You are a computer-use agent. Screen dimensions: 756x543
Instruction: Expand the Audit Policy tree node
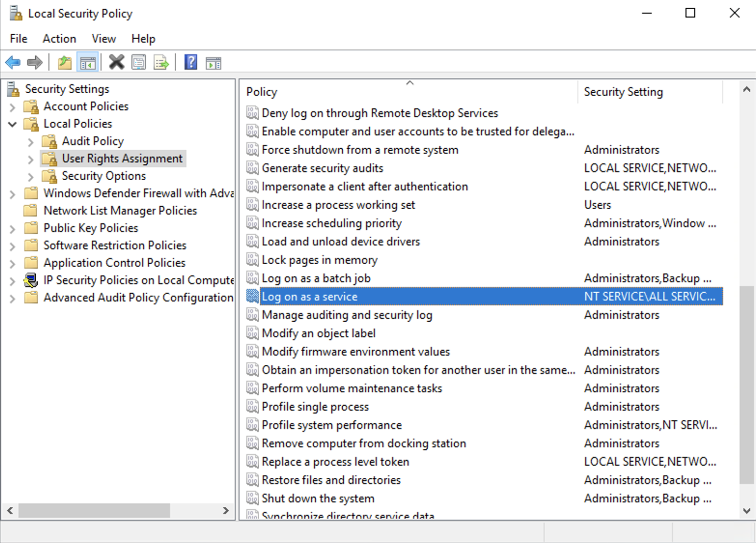point(30,141)
